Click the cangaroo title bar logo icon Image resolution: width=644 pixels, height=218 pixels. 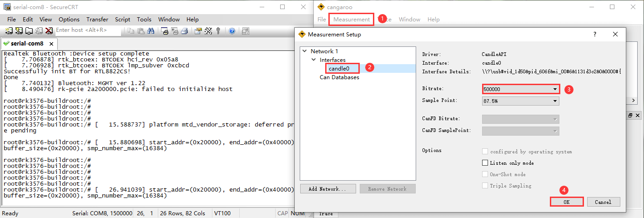(x=321, y=7)
